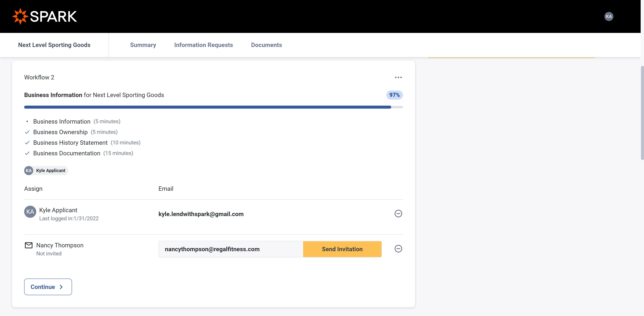Click the 'Last logged in:1/31/2022' text
The height and width of the screenshot is (316, 644).
[x=69, y=218]
